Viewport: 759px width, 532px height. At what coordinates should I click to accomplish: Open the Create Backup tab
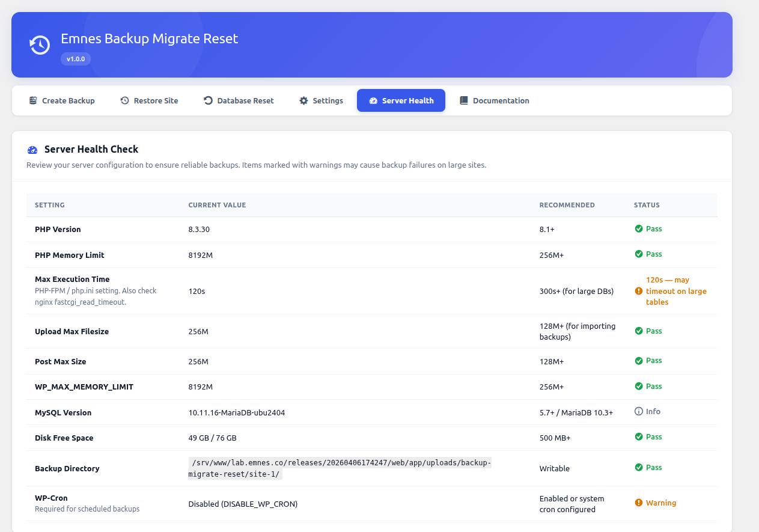[x=62, y=100]
